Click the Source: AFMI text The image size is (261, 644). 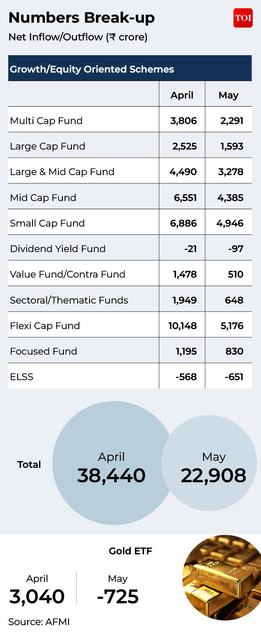[39, 622]
